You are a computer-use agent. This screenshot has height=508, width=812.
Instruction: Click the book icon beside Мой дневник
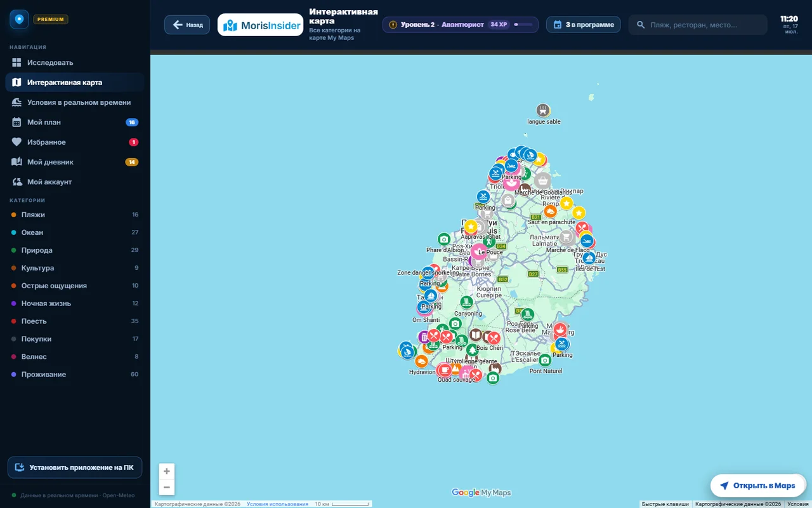(17, 162)
